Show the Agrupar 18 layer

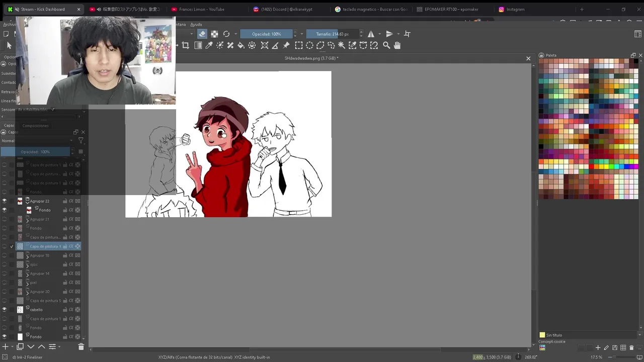(5, 255)
